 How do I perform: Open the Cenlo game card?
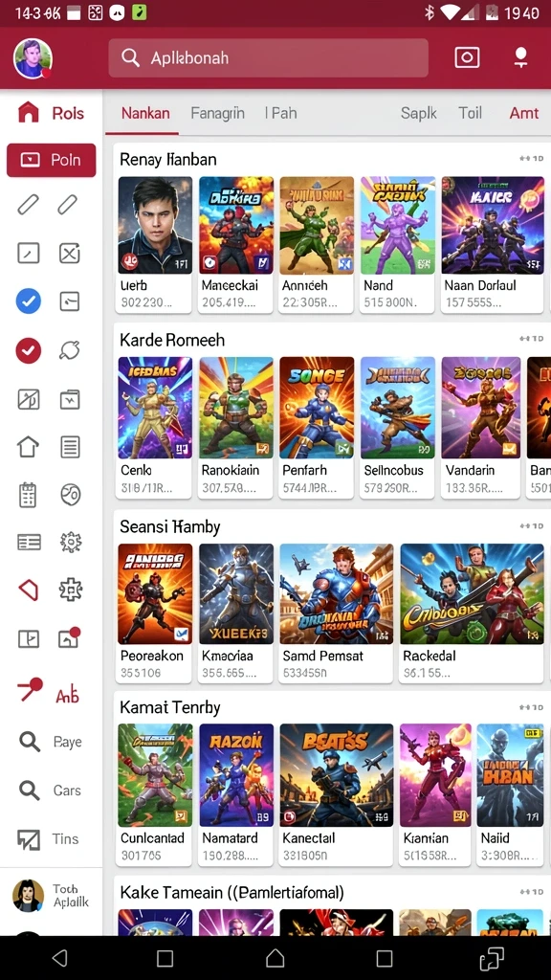click(155, 427)
